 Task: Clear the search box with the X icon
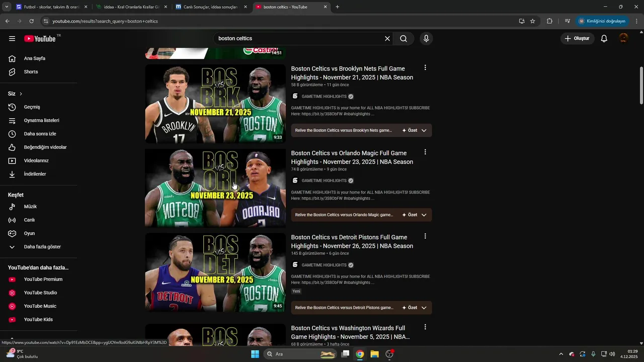387,39
